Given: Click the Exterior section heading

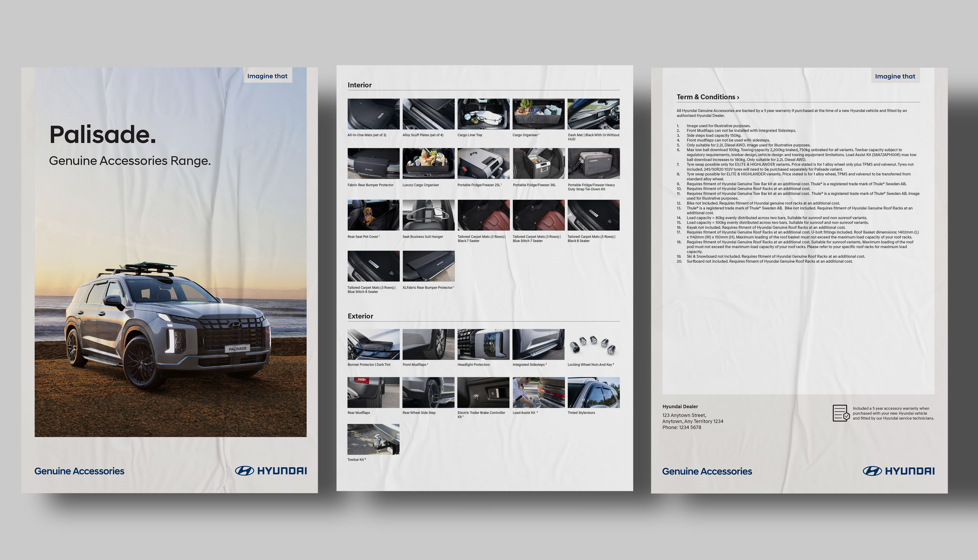Looking at the screenshot, I should pos(360,316).
